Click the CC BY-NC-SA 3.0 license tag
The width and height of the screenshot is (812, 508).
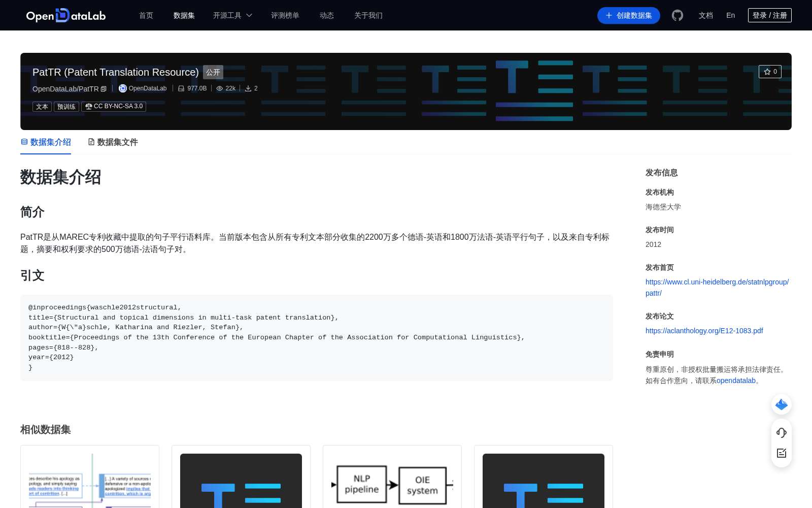click(x=114, y=107)
